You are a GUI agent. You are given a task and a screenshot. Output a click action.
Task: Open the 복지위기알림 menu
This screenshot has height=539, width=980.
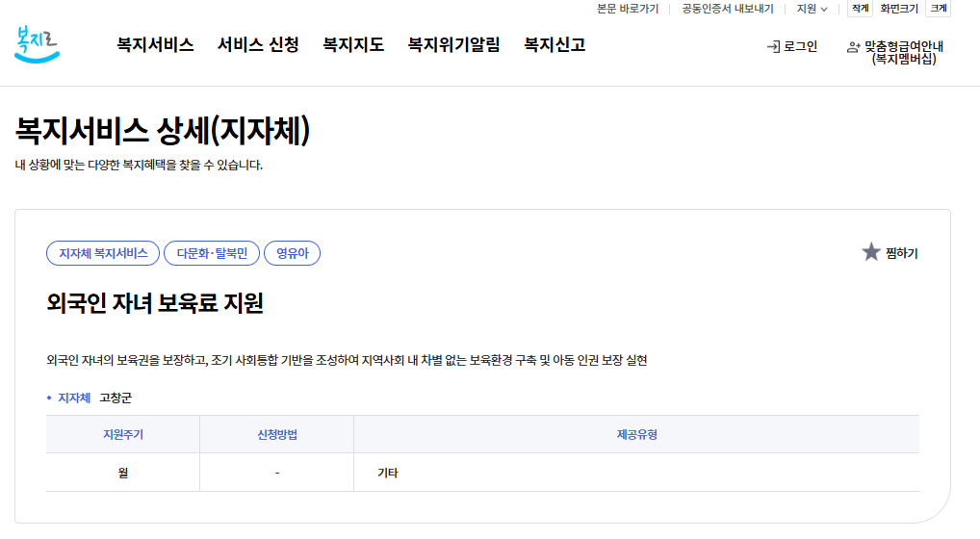click(x=453, y=45)
